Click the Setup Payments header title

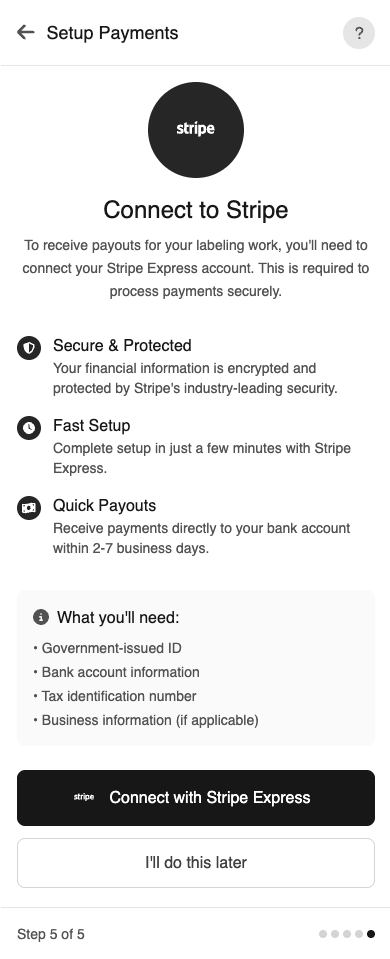112,32
